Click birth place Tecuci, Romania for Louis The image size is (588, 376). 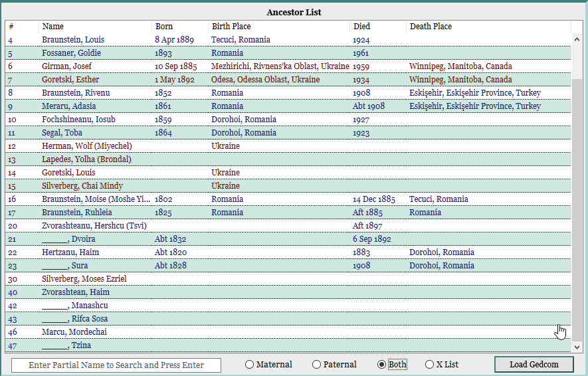(241, 40)
